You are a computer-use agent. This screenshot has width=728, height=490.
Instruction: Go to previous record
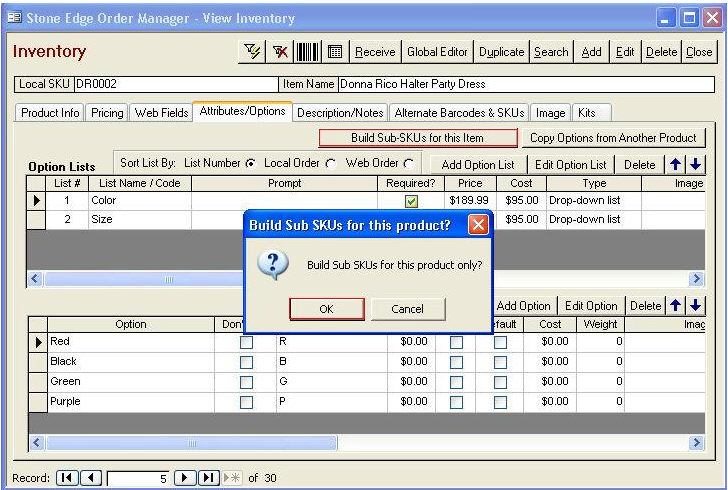tap(91, 477)
